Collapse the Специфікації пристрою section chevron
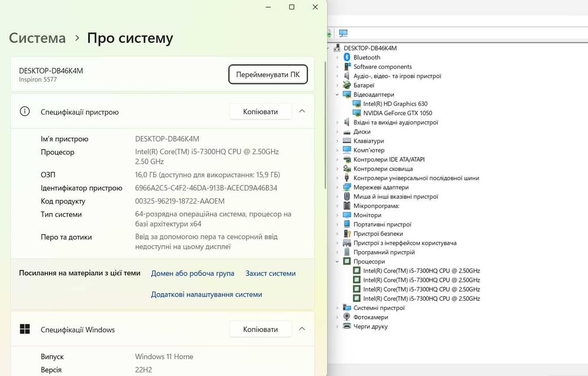 [x=302, y=111]
